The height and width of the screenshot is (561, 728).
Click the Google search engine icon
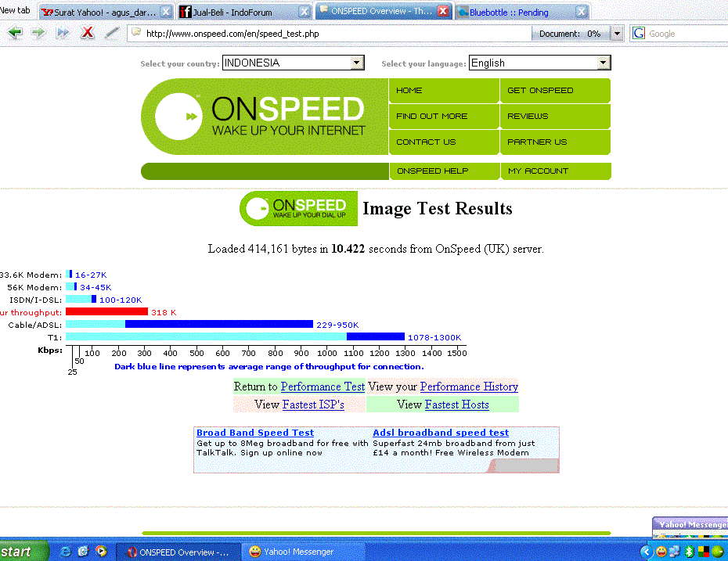pos(639,34)
